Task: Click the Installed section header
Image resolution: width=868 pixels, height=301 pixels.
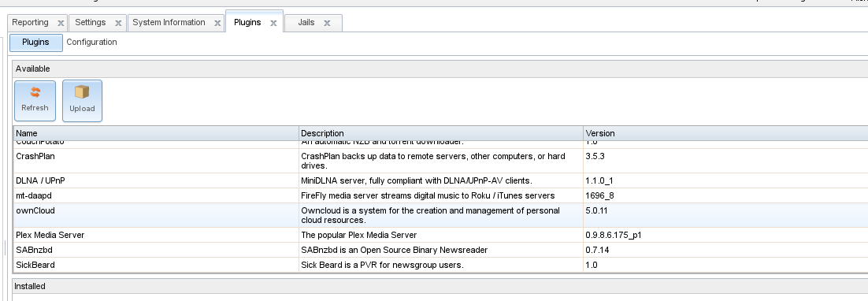Action: tap(440, 287)
